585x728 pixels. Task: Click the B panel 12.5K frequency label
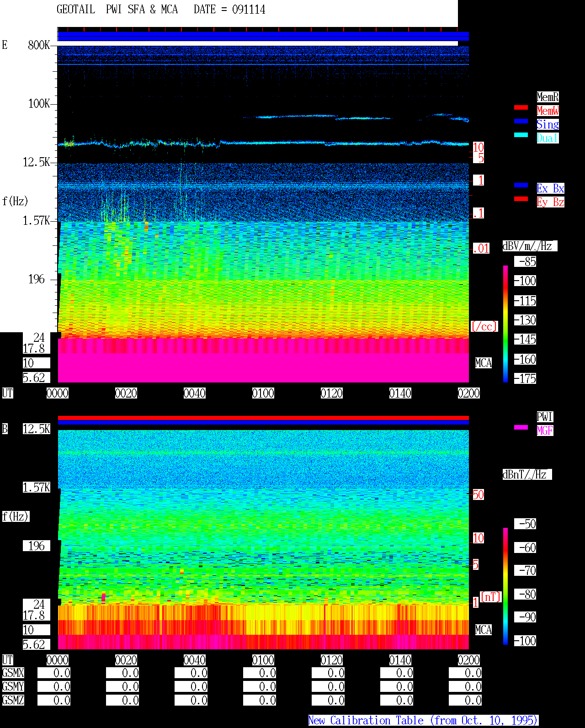point(37,429)
